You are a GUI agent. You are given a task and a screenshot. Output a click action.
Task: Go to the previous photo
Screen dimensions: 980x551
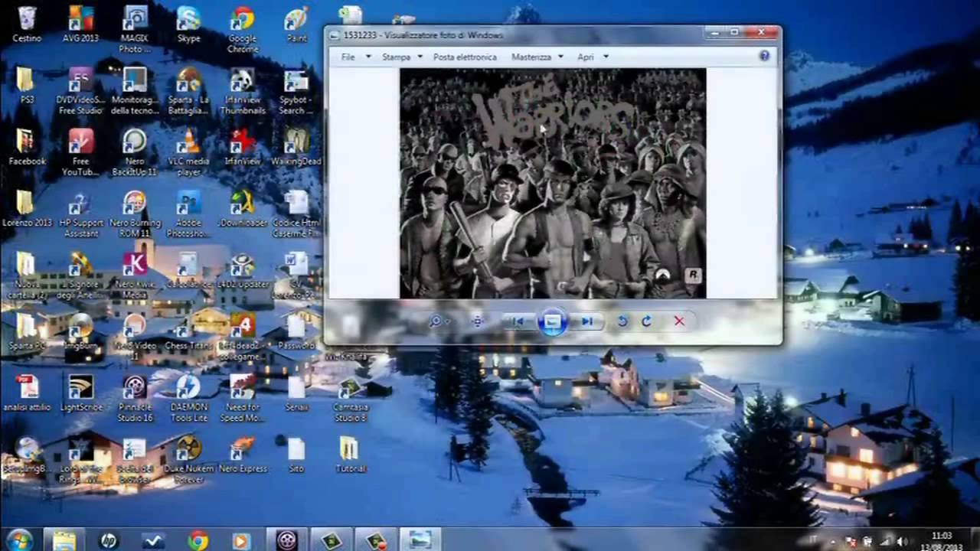pos(518,321)
